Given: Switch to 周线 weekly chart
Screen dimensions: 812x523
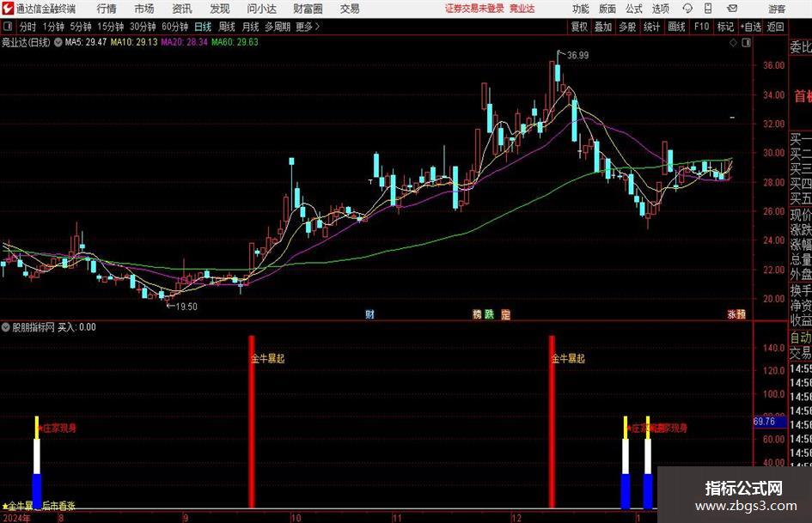Looking at the screenshot, I should pyautogui.click(x=227, y=27).
